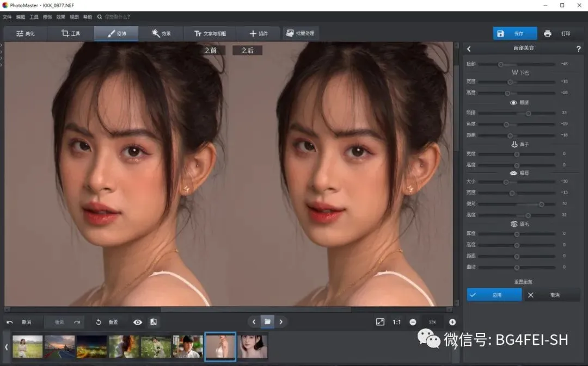This screenshot has width=588, height=366.
Task: Toggle the before/after split view icon
Action: point(154,322)
